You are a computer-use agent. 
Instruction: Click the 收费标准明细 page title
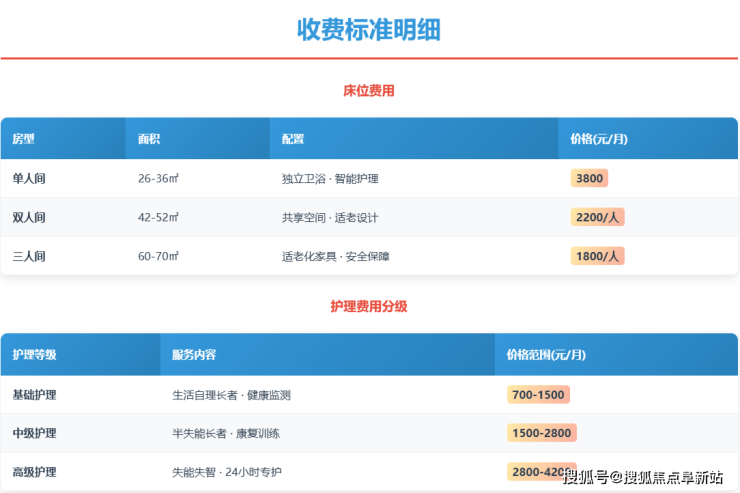[369, 29]
